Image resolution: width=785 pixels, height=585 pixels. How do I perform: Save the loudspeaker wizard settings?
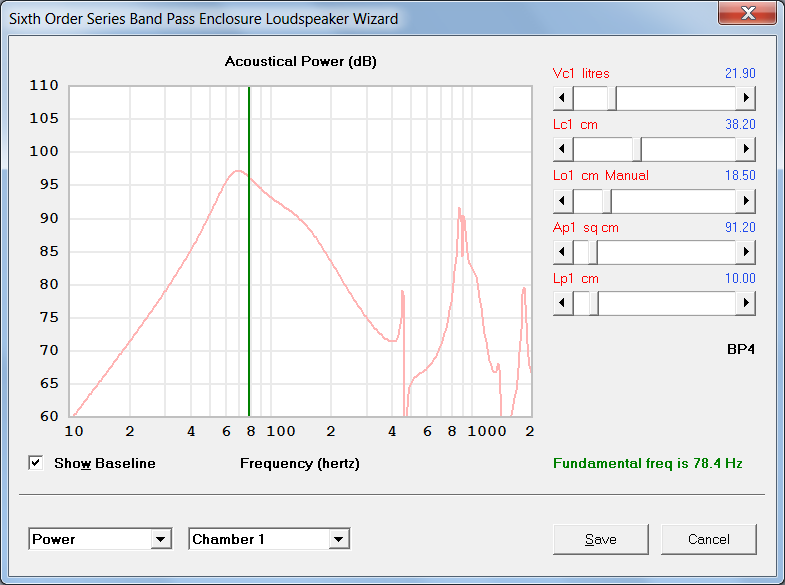[601, 539]
